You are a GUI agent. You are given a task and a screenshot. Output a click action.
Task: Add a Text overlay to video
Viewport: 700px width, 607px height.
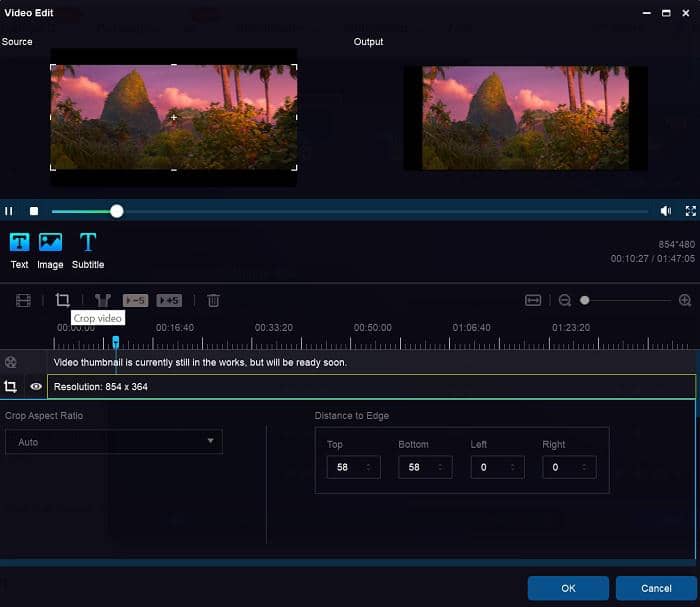pyautogui.click(x=19, y=242)
